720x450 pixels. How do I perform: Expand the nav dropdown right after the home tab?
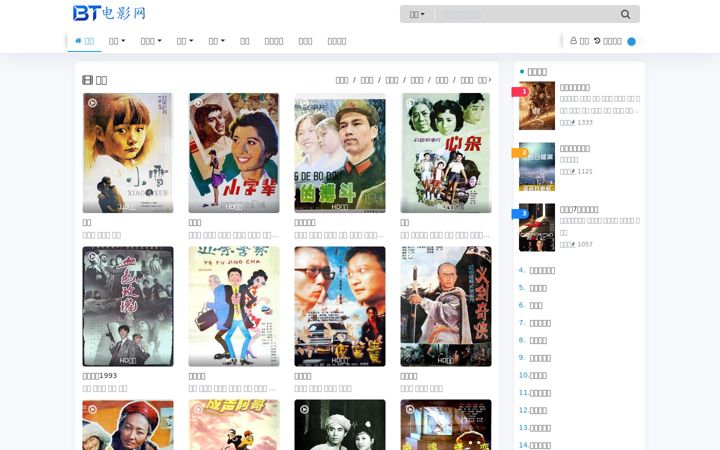point(117,41)
